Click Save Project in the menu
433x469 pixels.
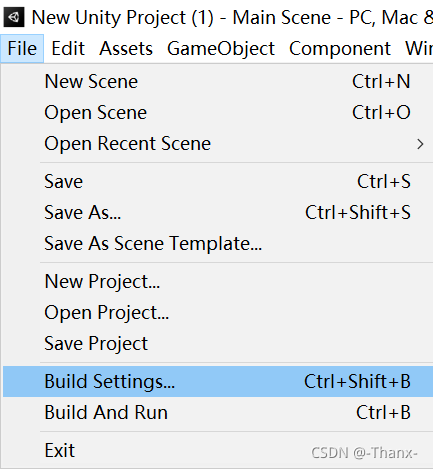(218, 343)
